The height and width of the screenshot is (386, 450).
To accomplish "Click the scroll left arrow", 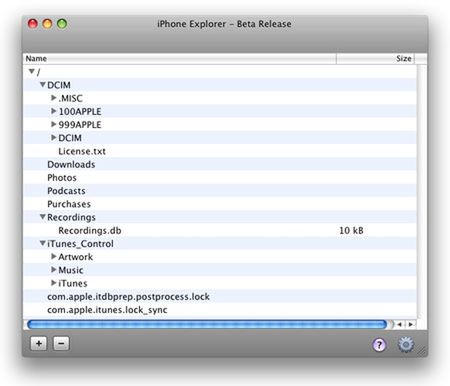I will 400,324.
